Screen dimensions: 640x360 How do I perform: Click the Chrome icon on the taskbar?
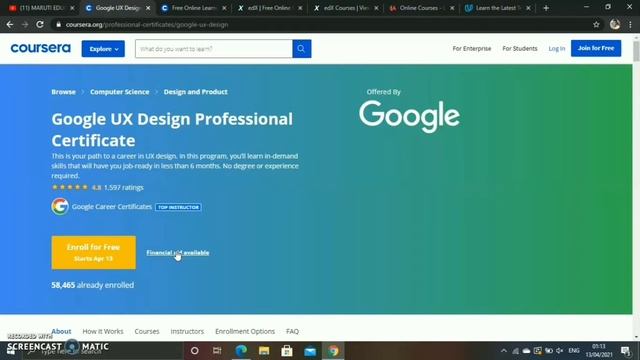coord(333,351)
